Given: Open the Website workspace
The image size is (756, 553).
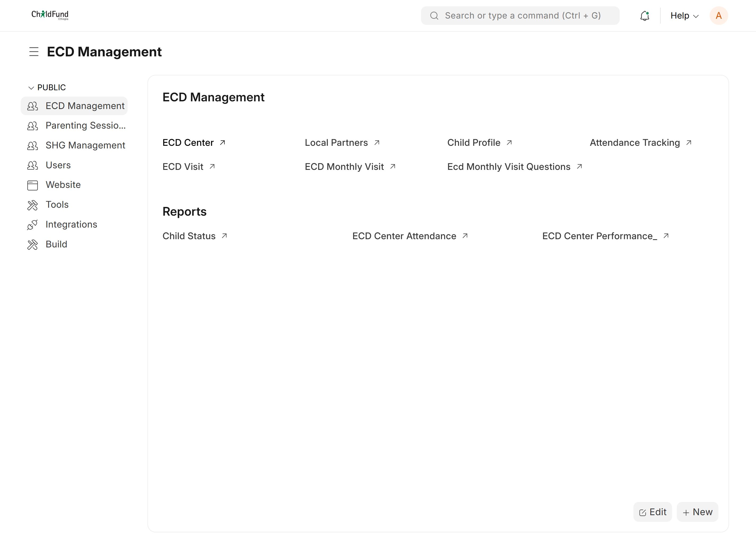Looking at the screenshot, I should (x=74, y=185).
